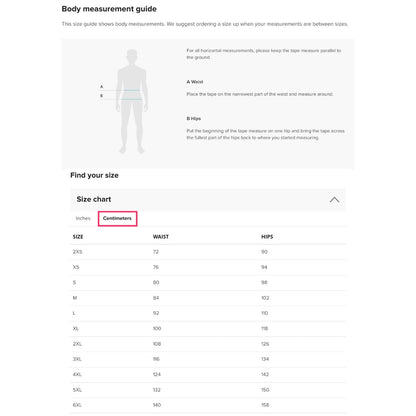416x416 pixels.
Task: Select the 3XL size row
Action: pyautogui.click(x=208, y=359)
